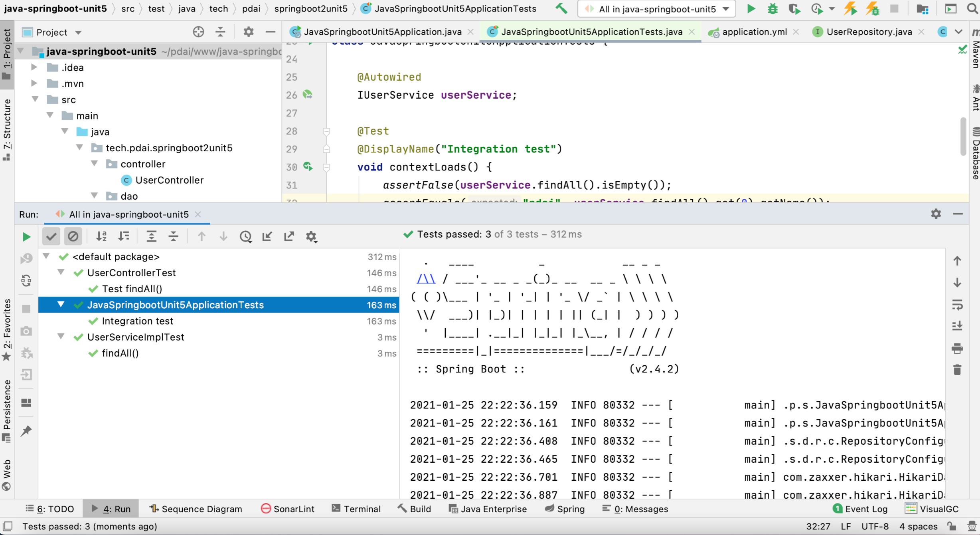Click the locate file crosshair icon in Project panel
Viewport: 980px width, 535px height.
click(198, 32)
